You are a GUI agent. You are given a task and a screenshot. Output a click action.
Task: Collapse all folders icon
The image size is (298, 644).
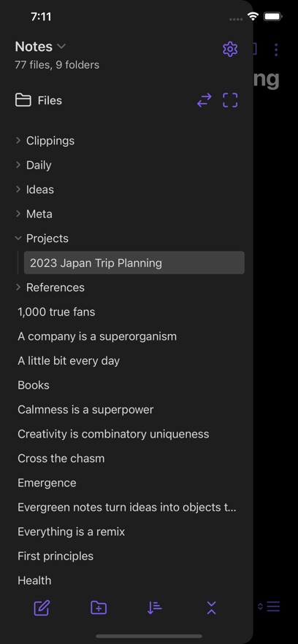point(211,608)
